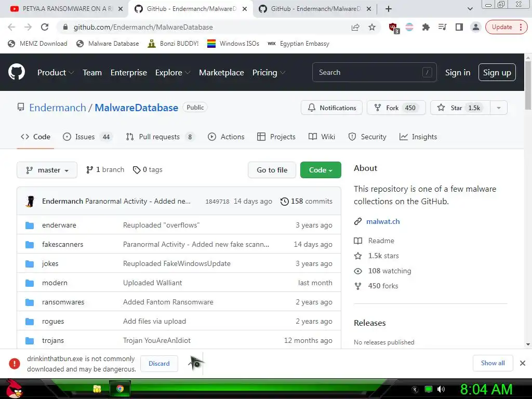Open the Endermanch owner link
Viewport: 532px width, 399px height.
pyautogui.click(x=57, y=108)
